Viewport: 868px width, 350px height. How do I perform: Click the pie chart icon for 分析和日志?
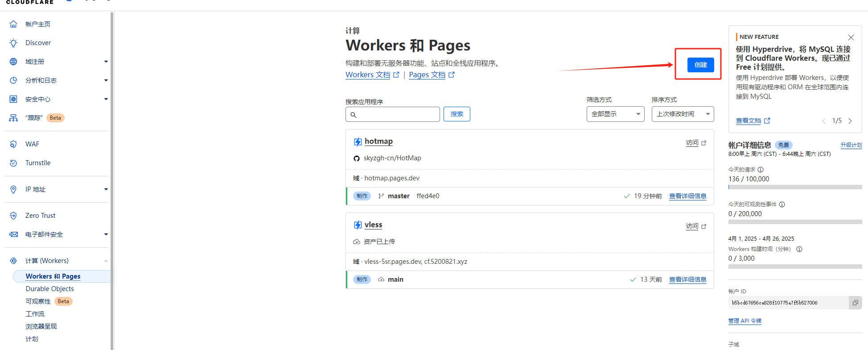tap(13, 80)
